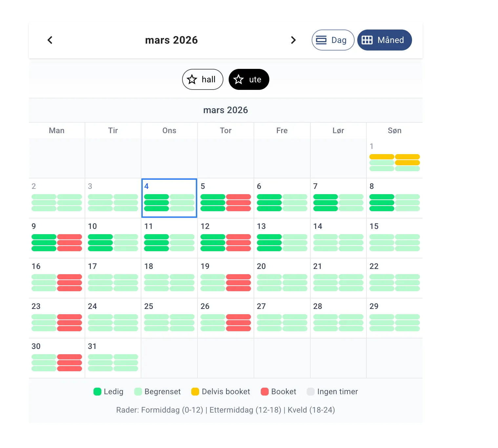Viewport: 498px width, 448px height.
Task: Click the grid icon in Måned button
Action: (367, 40)
